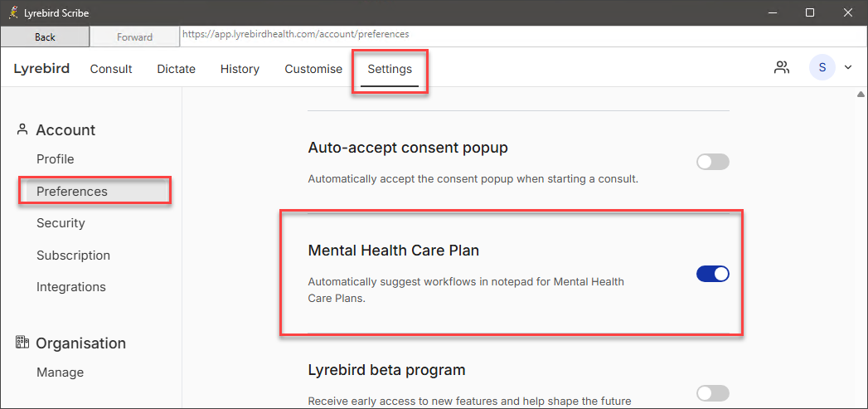Viewport: 868px width, 409px height.
Task: Click the Account person icon in sidebar
Action: click(22, 129)
